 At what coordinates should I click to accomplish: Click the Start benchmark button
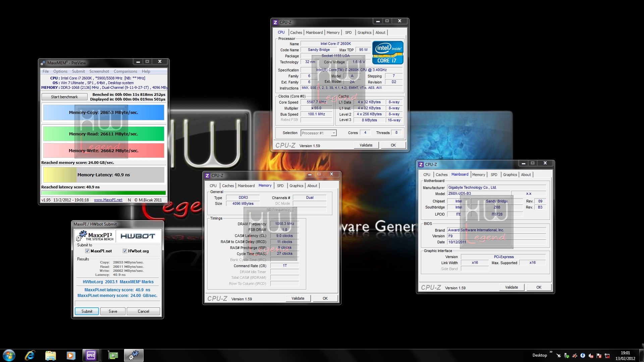tap(64, 97)
